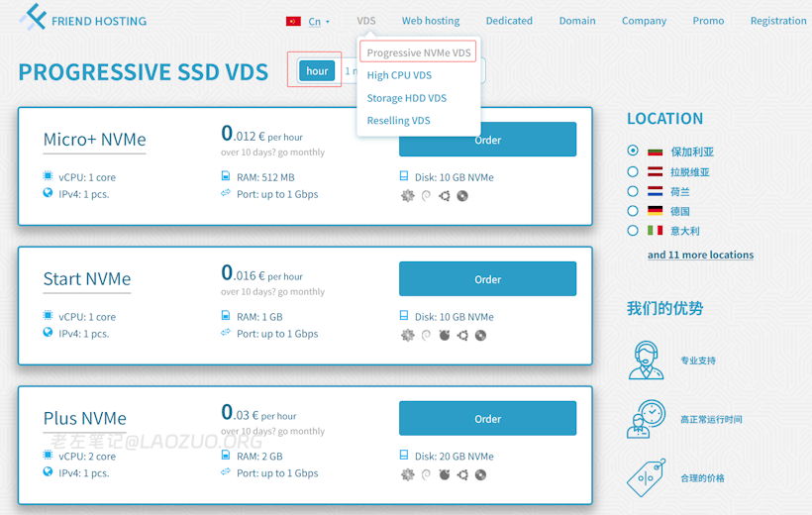812x515 pixels.
Task: Click the Chinese flag language icon
Action: point(293,21)
